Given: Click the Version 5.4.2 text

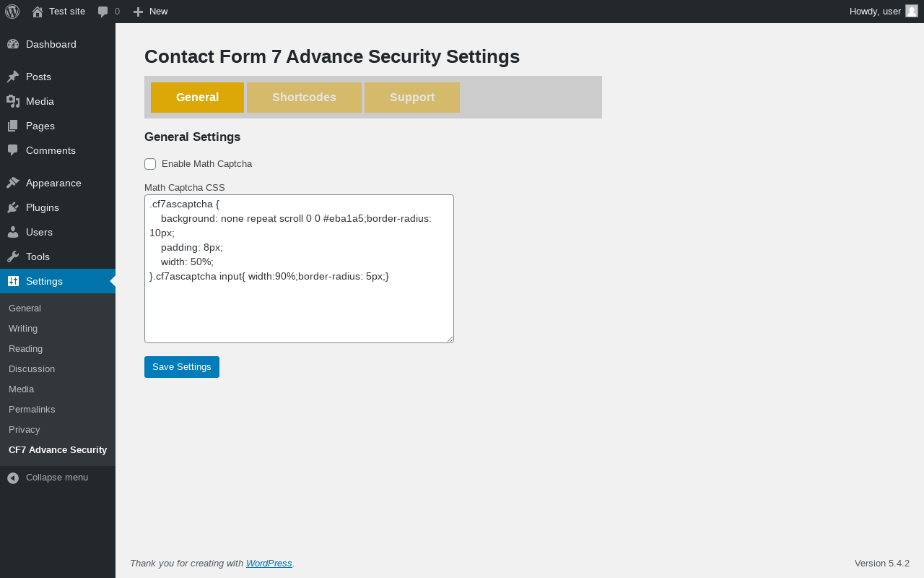Looking at the screenshot, I should (882, 564).
